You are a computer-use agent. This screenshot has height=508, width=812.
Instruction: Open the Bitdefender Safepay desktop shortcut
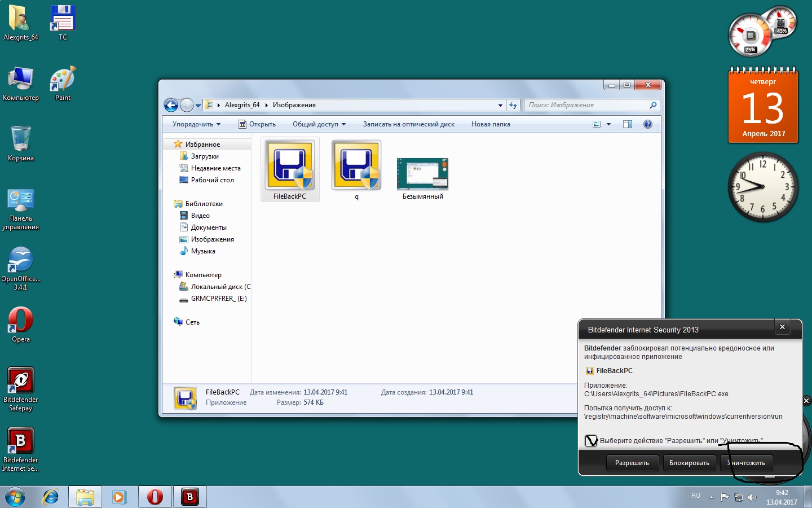click(21, 389)
